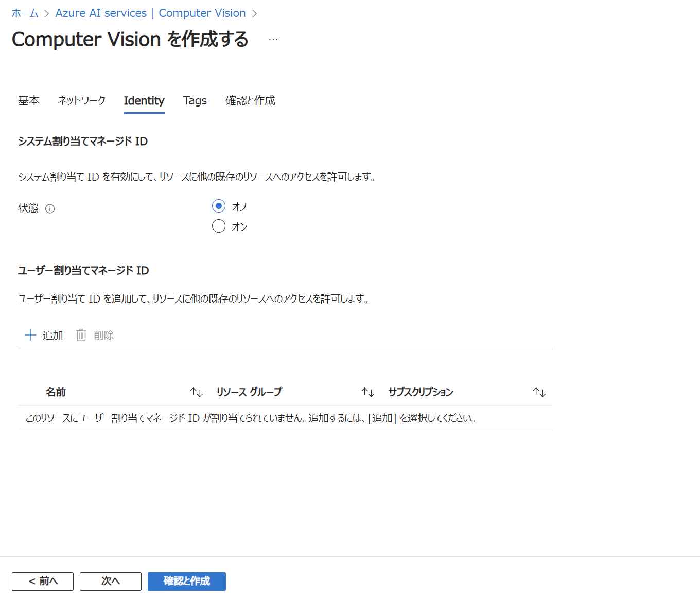Click the 次へ button
The width and height of the screenshot is (700, 599).
tap(111, 582)
